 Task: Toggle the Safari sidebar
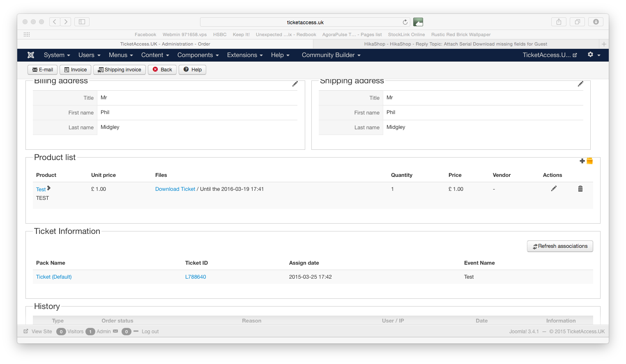click(82, 22)
